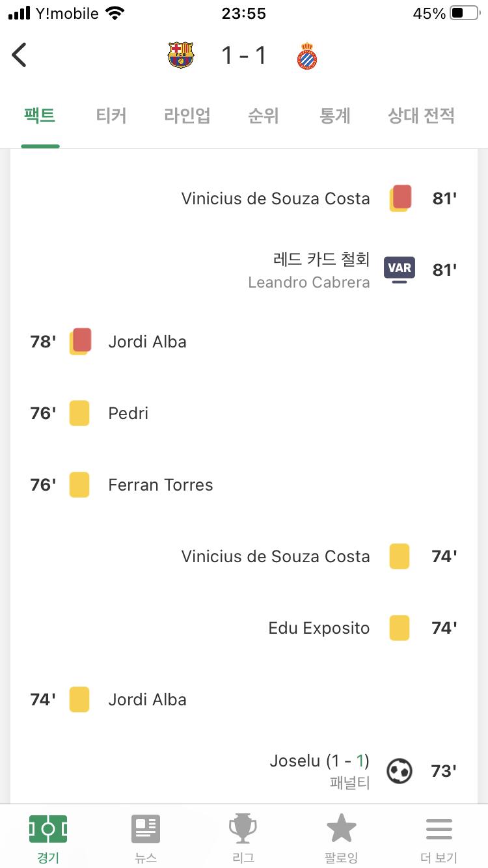Screen dimensions: 488x868
Task: Open Edu Exposito player link
Action: point(319,628)
